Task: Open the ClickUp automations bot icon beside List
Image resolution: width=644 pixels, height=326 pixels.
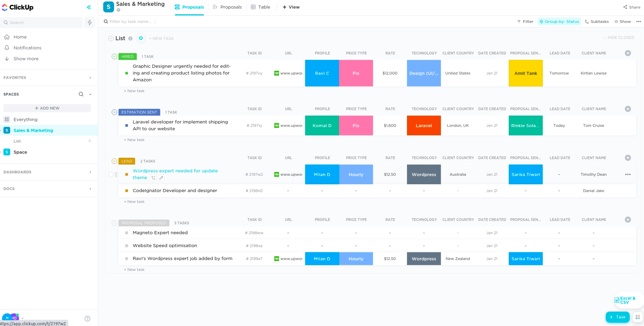Action: point(141,38)
